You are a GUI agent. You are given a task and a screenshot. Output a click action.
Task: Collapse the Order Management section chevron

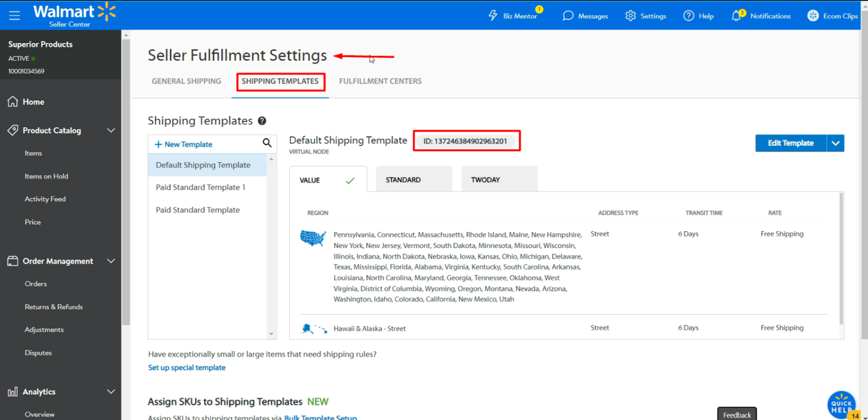tap(111, 261)
